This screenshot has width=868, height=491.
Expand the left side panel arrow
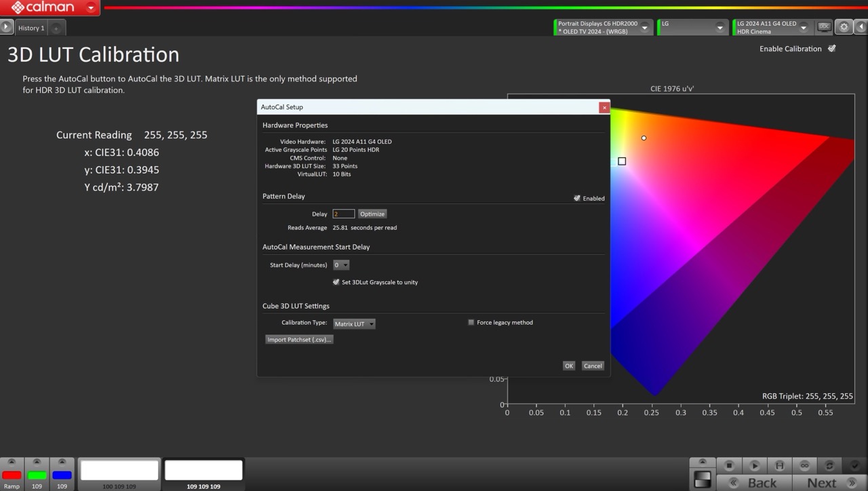pos(6,27)
